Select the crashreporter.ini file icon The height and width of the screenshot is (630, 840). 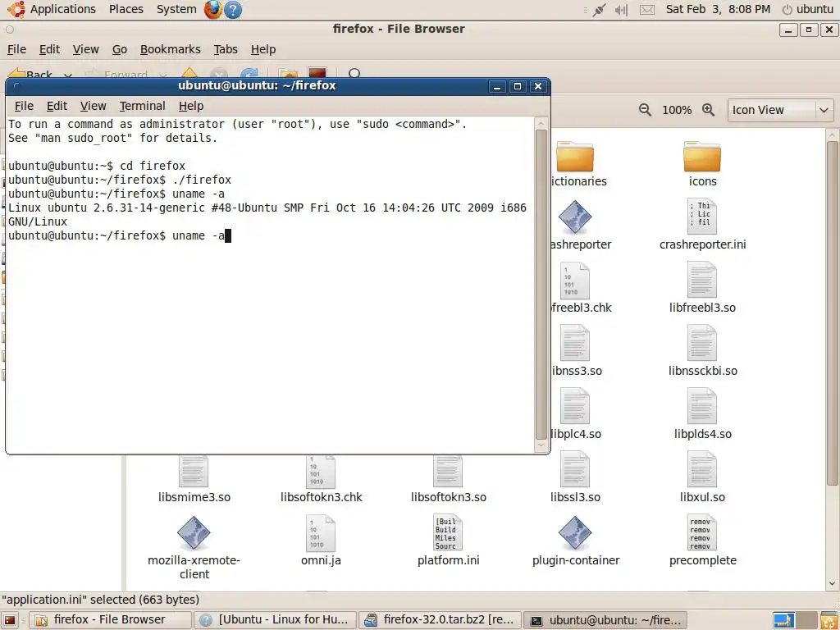tap(702, 217)
